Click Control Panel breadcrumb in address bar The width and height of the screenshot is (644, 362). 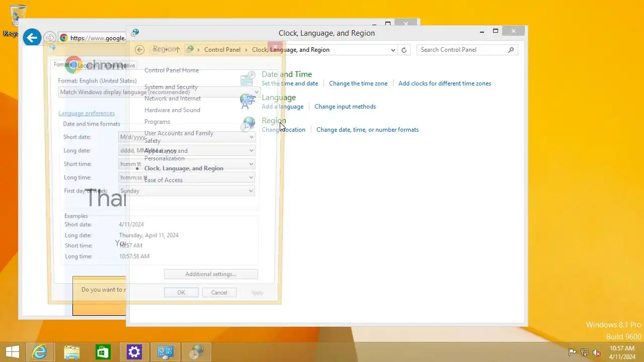tap(222, 50)
